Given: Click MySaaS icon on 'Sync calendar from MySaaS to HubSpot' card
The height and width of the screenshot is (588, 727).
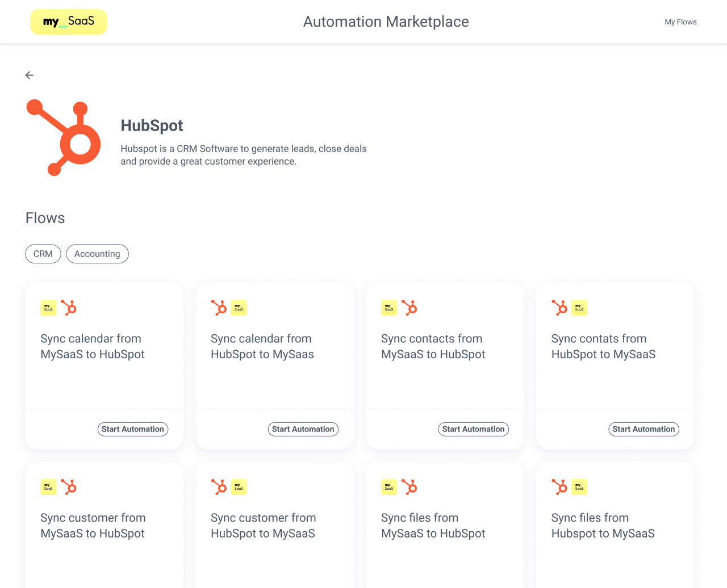Looking at the screenshot, I should pyautogui.click(x=48, y=308).
